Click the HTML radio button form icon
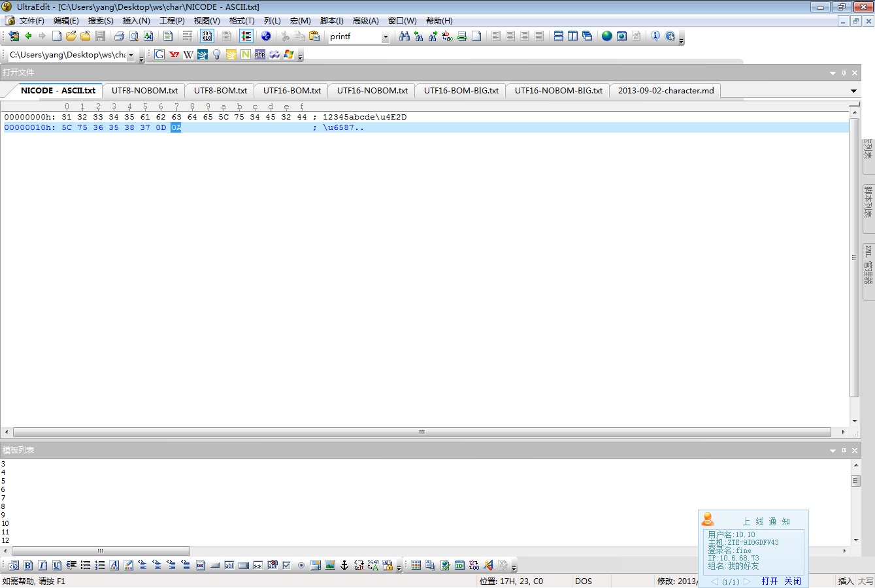Image resolution: width=875 pixels, height=588 pixels. click(x=301, y=565)
